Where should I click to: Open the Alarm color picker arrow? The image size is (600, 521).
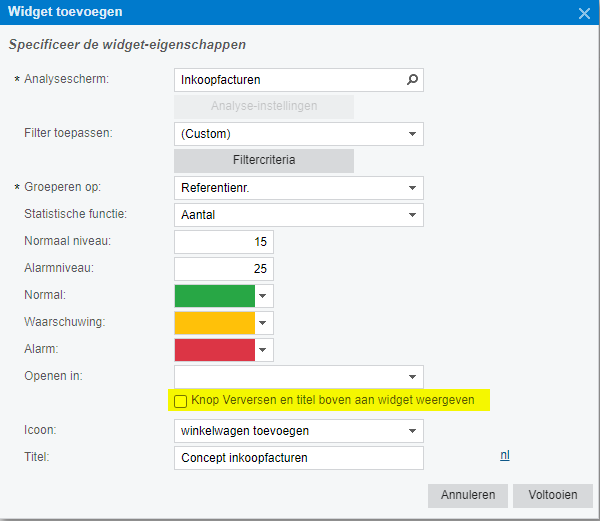(264, 350)
